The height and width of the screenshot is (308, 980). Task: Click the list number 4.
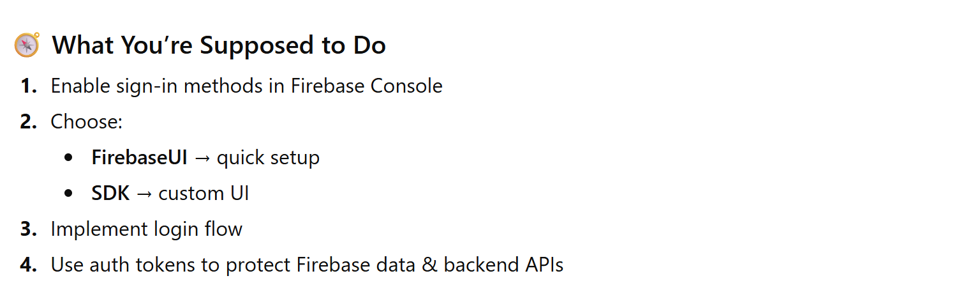(x=29, y=265)
